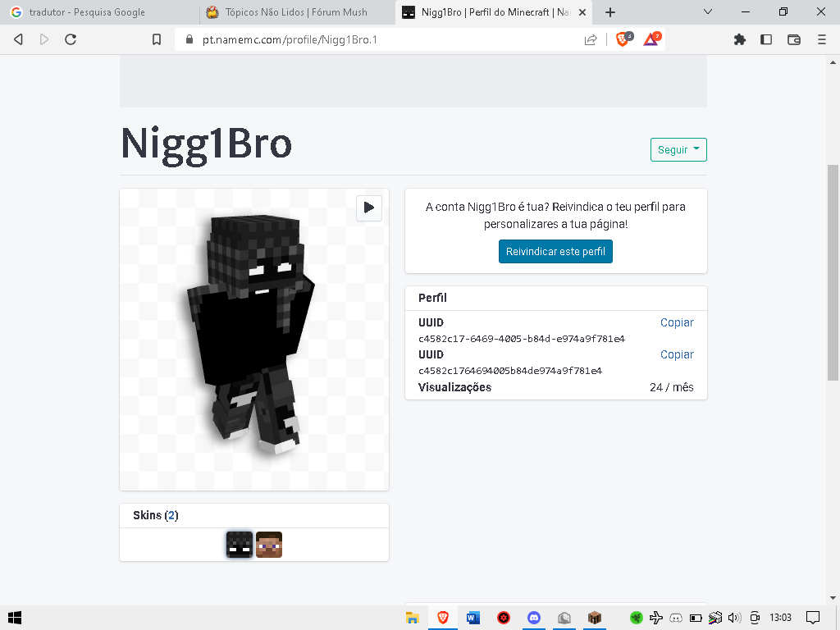Open the colorful printer tray icon
840x630 pixels.
click(715, 618)
